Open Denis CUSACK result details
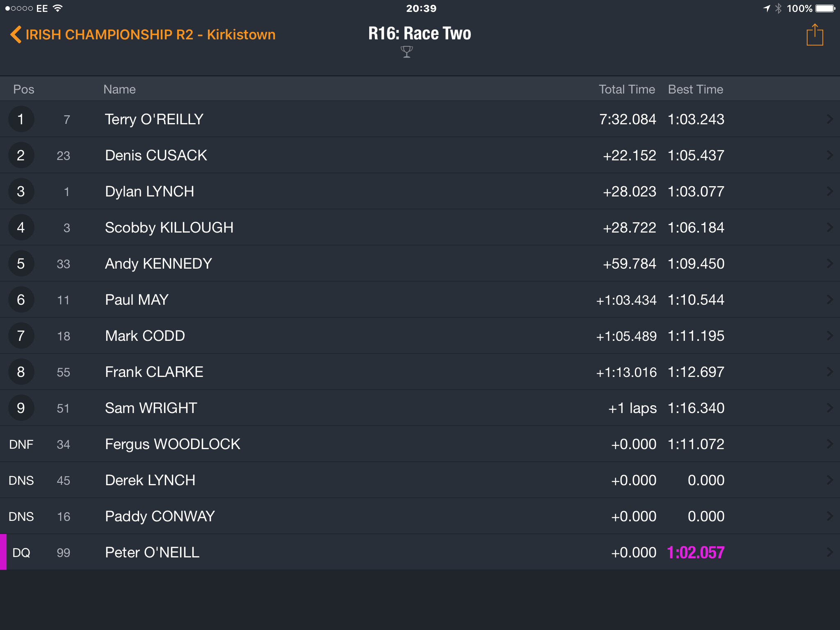Image resolution: width=840 pixels, height=630 pixels. 420,155
